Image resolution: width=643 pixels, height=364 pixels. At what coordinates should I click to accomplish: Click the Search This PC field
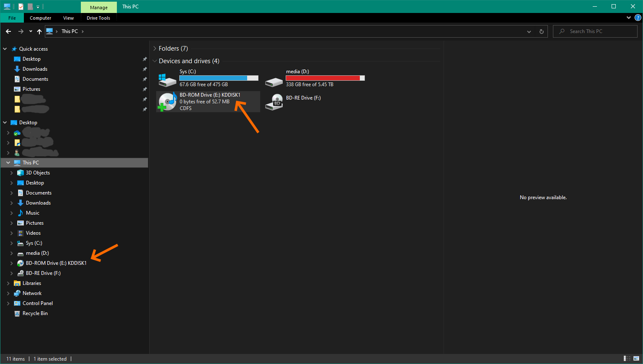pos(595,31)
